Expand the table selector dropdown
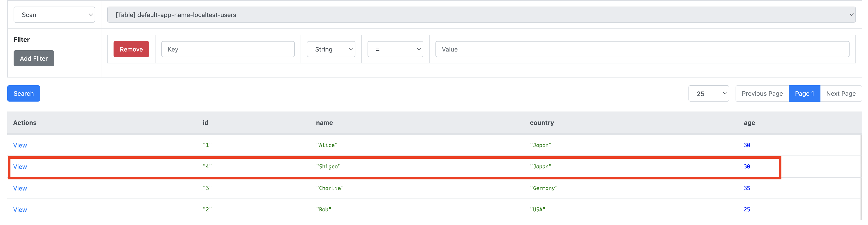Screen dimensions: 868x225 [481, 15]
